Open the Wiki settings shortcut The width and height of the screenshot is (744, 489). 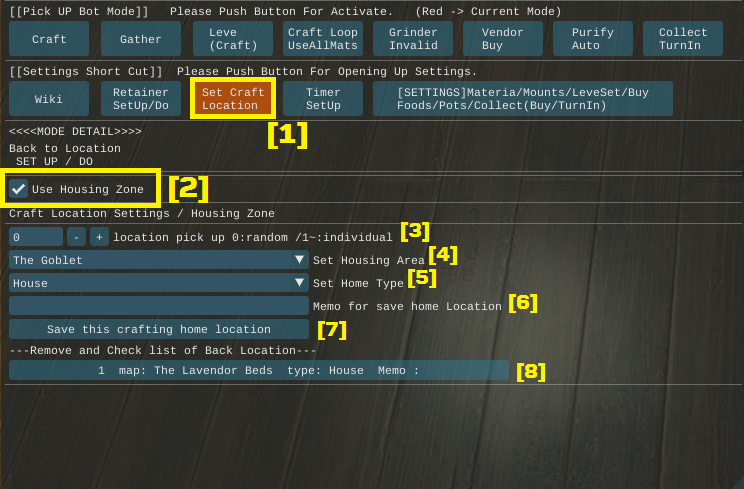coord(49,99)
